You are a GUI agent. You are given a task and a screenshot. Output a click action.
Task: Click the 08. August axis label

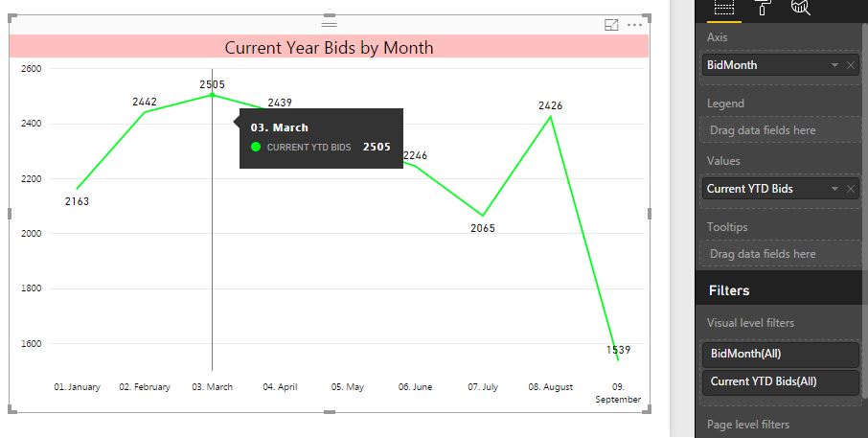550,387
